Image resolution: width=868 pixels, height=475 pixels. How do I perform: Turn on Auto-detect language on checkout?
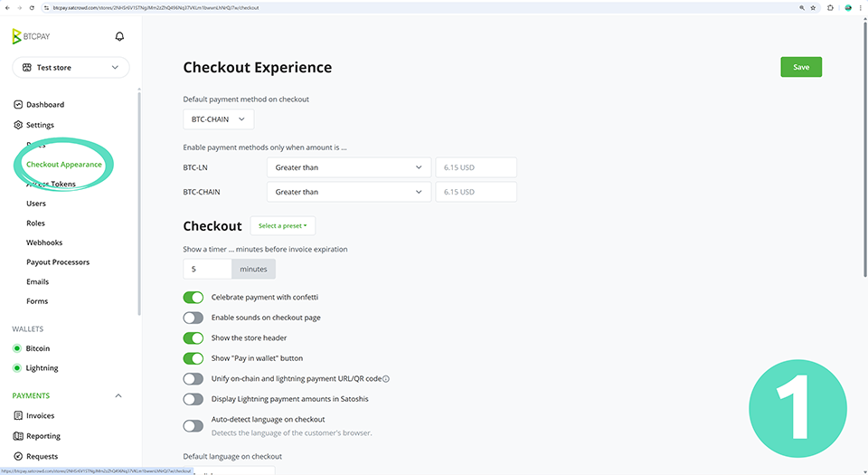coord(193,425)
